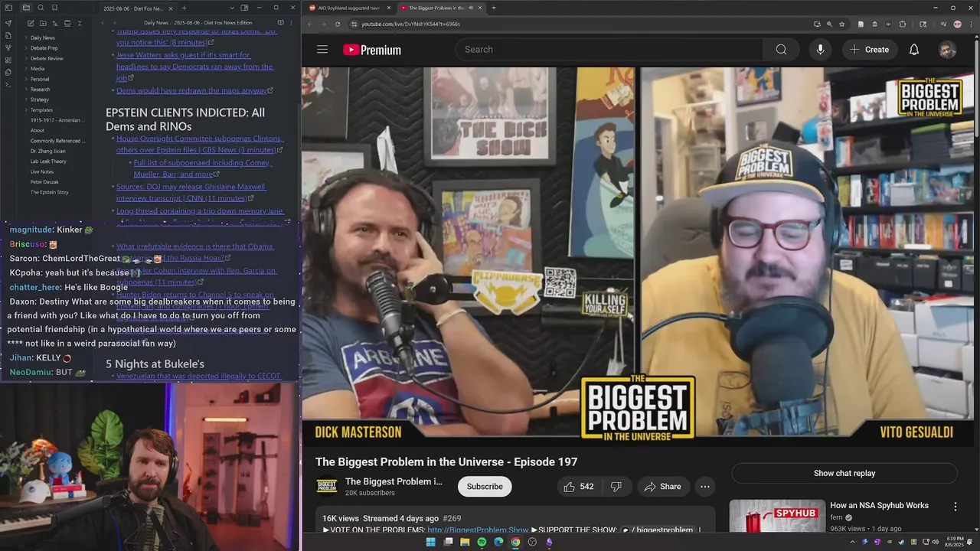This screenshot has width=980, height=551.
Task: Subscribe to The Biggest Problem channel
Action: click(485, 487)
